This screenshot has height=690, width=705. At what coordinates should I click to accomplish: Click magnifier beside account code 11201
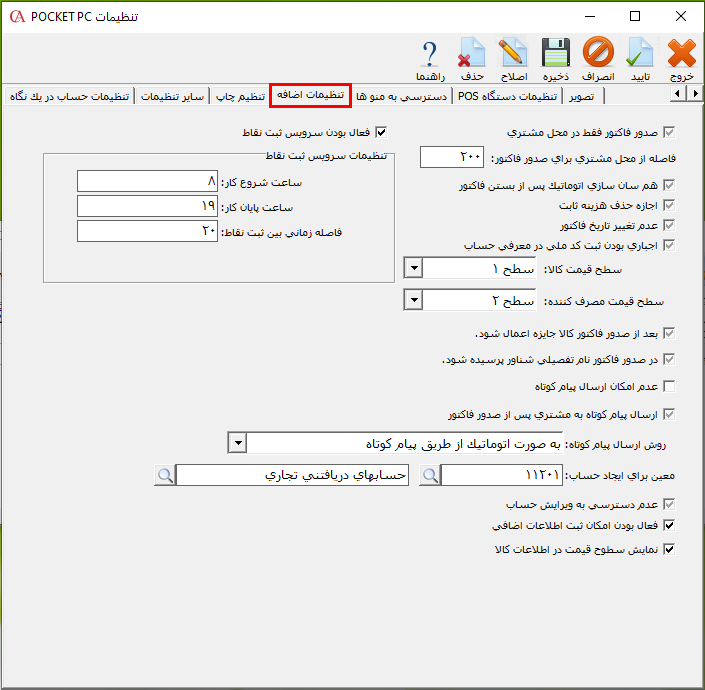click(x=430, y=475)
